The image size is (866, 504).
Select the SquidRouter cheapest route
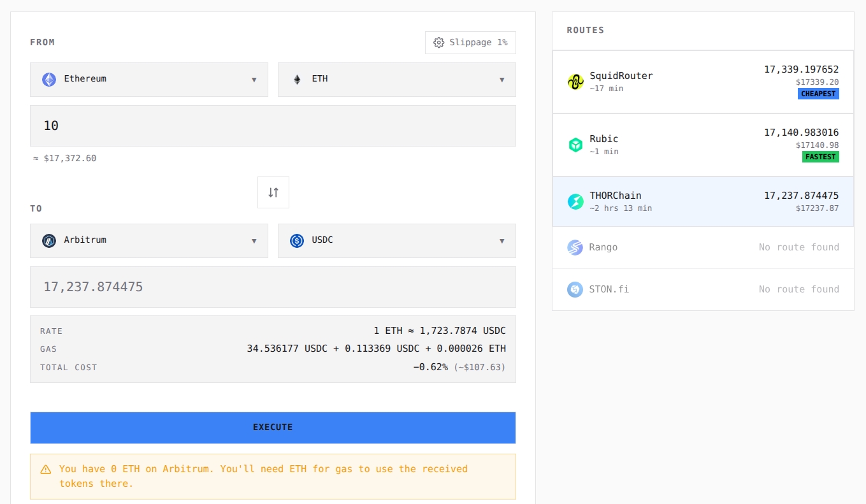tap(703, 82)
